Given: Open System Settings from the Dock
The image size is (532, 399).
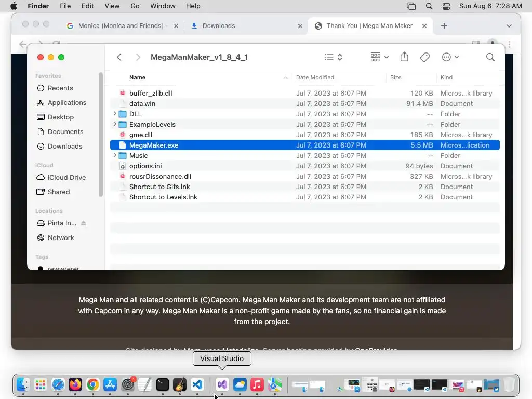Looking at the screenshot, I should click(x=128, y=384).
